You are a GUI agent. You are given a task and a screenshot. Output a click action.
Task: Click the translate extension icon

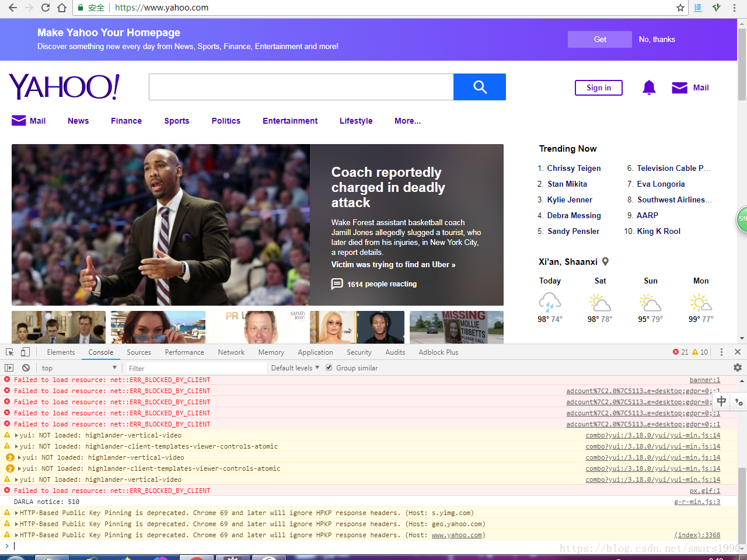point(698,8)
